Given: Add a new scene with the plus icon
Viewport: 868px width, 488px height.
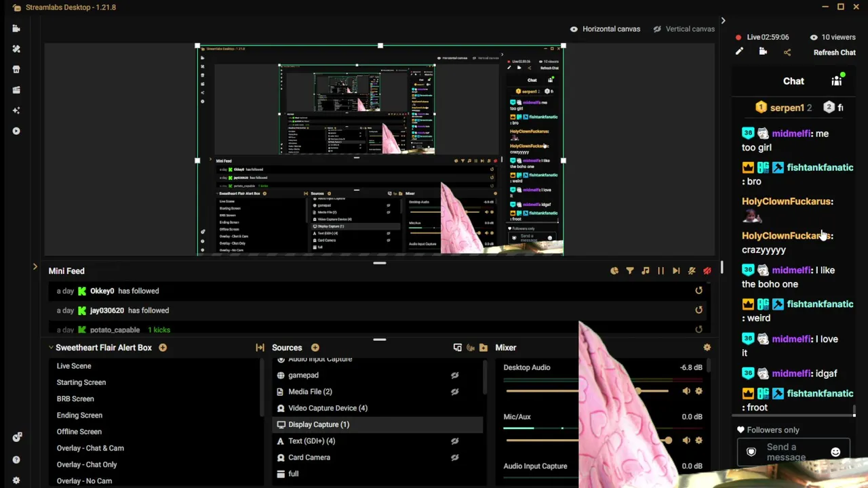Looking at the screenshot, I should coord(163,348).
